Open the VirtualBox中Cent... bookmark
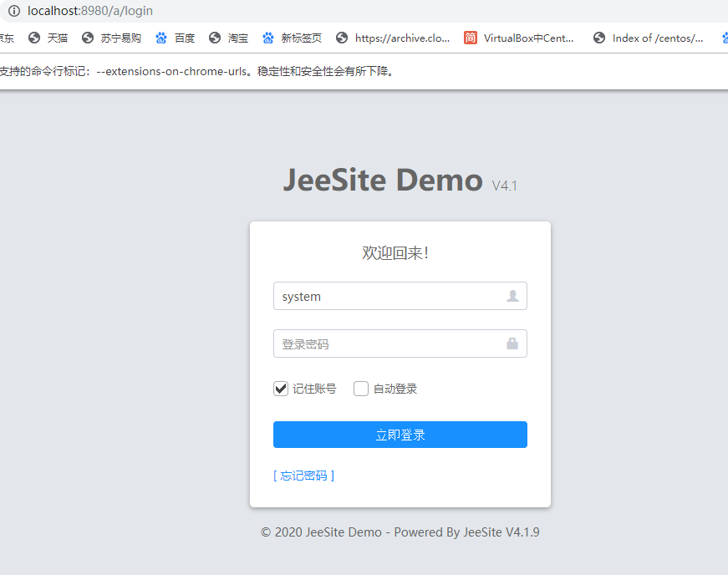 [518, 38]
